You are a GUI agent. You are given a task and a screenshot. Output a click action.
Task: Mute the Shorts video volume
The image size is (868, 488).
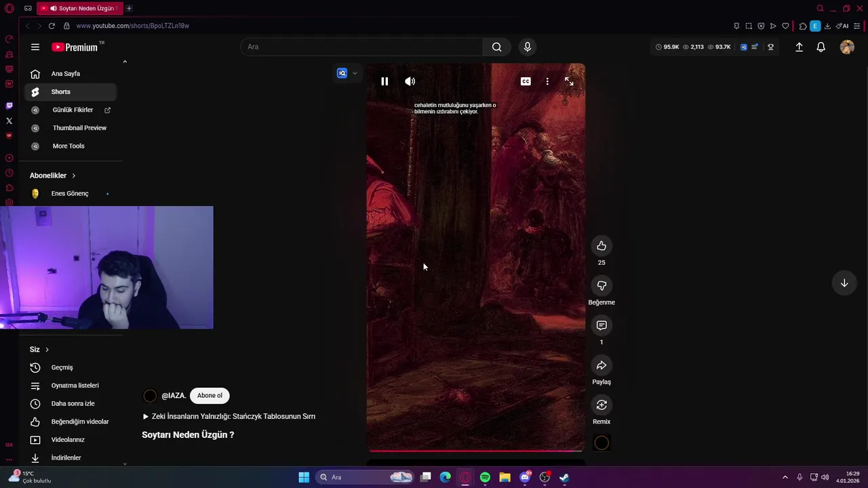click(x=410, y=81)
